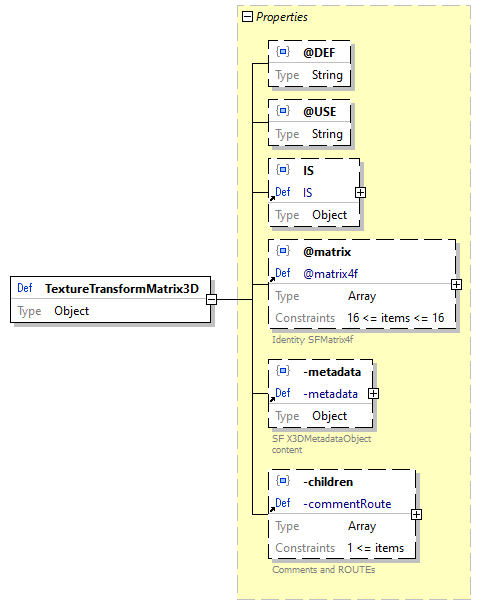487x612 pixels.
Task: Expand the IS property node
Action: pos(360,192)
